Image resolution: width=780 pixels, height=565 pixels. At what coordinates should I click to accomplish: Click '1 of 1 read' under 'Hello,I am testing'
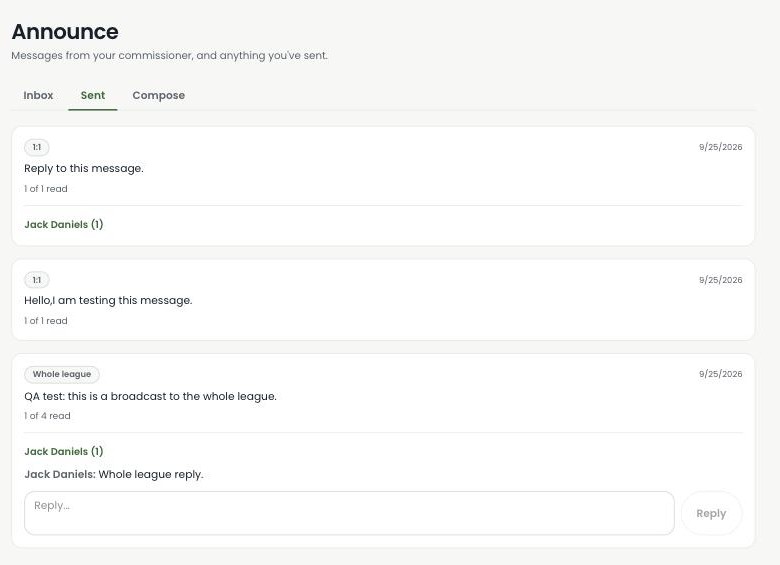coord(46,321)
